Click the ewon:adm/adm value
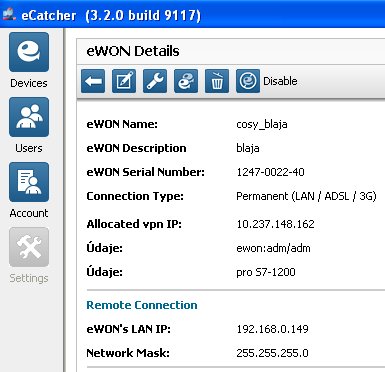The image size is (385, 372). click(x=273, y=248)
